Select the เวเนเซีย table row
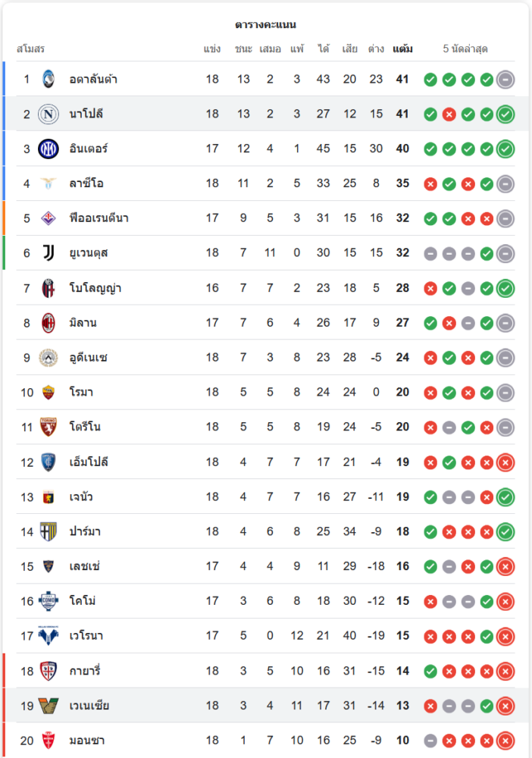This screenshot has width=532, height=758. pyautogui.click(x=265, y=706)
